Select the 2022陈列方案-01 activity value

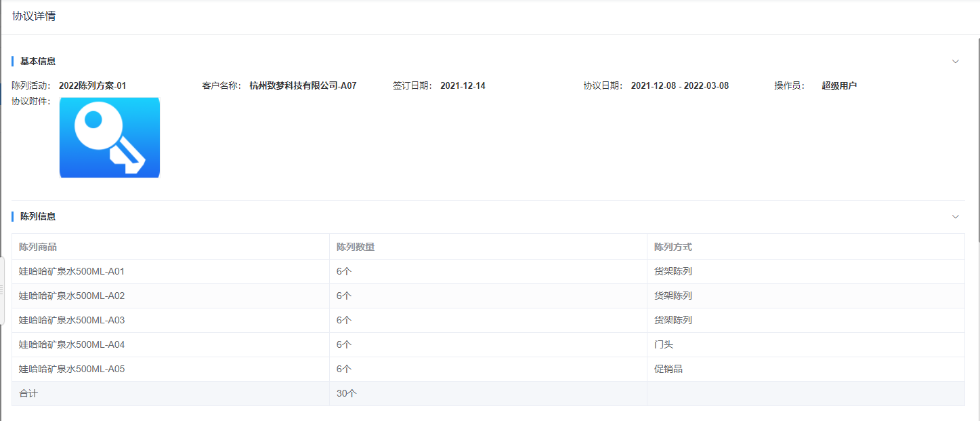click(x=93, y=86)
